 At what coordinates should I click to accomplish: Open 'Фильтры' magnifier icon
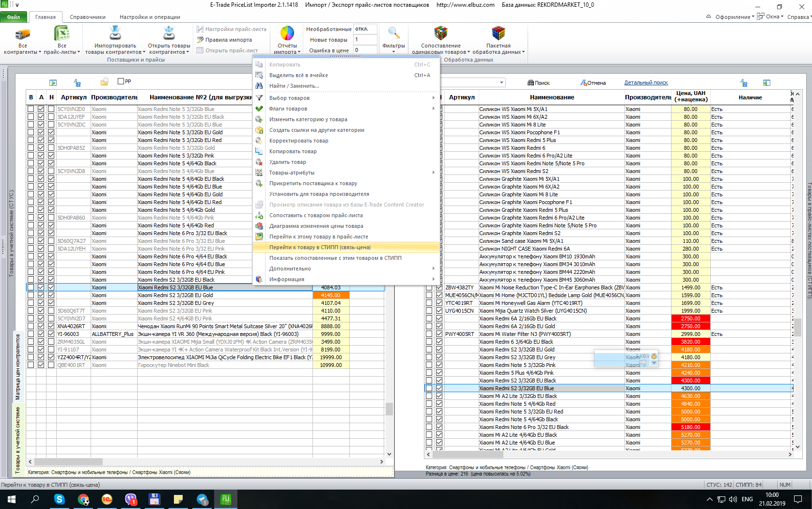pos(393,33)
